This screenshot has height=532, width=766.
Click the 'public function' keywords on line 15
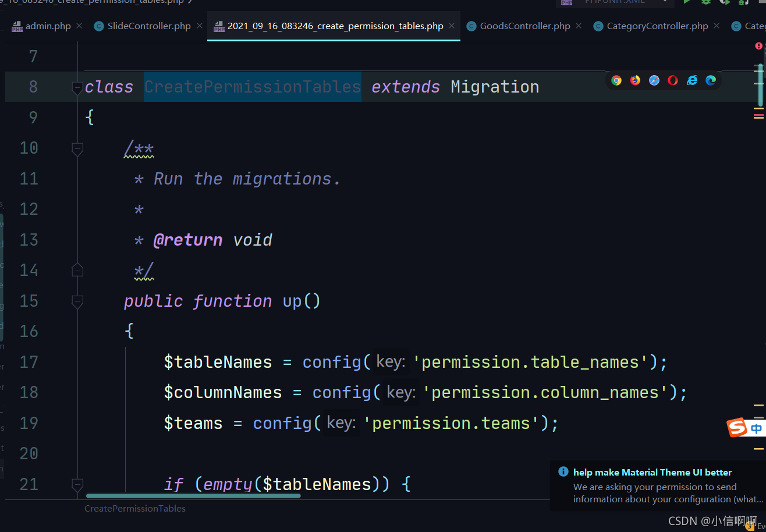(198, 301)
